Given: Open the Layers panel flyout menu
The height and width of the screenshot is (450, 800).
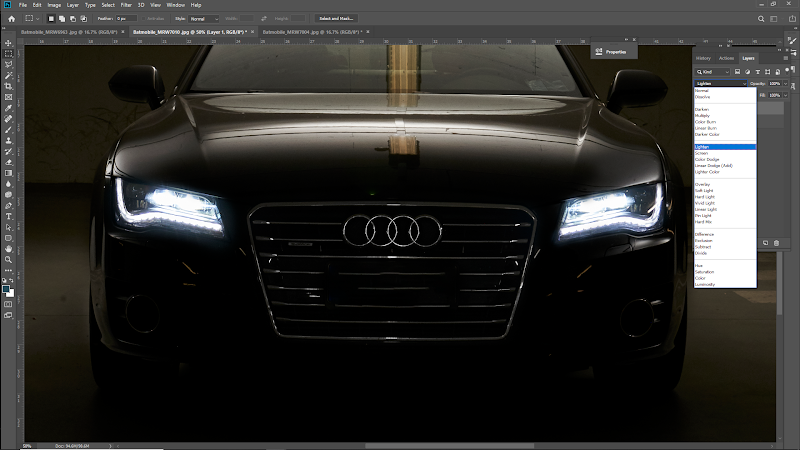Looking at the screenshot, I should 785,58.
